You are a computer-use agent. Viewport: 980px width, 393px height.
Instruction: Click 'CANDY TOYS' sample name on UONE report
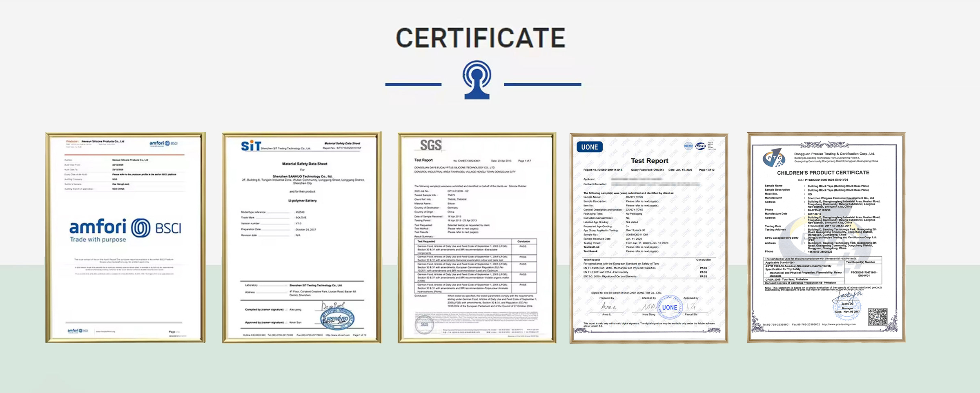(x=634, y=197)
